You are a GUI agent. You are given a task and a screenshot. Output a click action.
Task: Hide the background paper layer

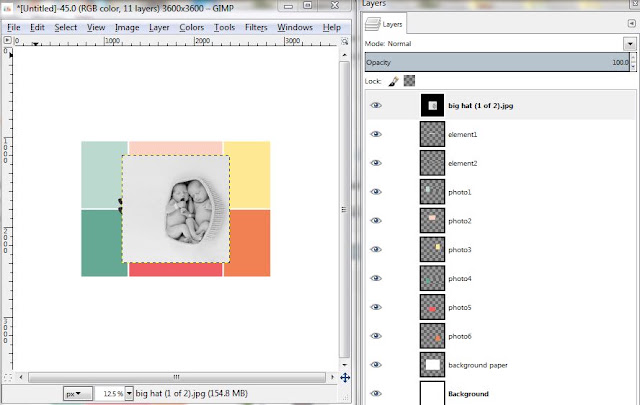[376, 365]
